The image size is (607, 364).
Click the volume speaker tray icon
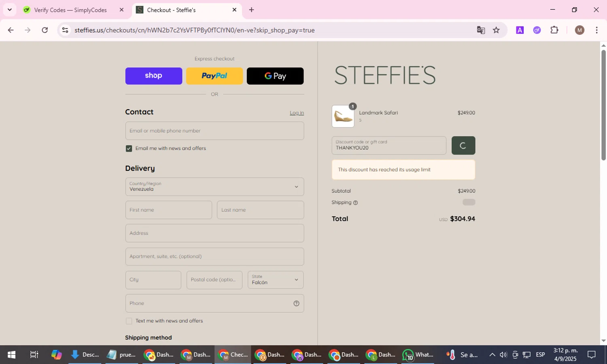coord(503,355)
